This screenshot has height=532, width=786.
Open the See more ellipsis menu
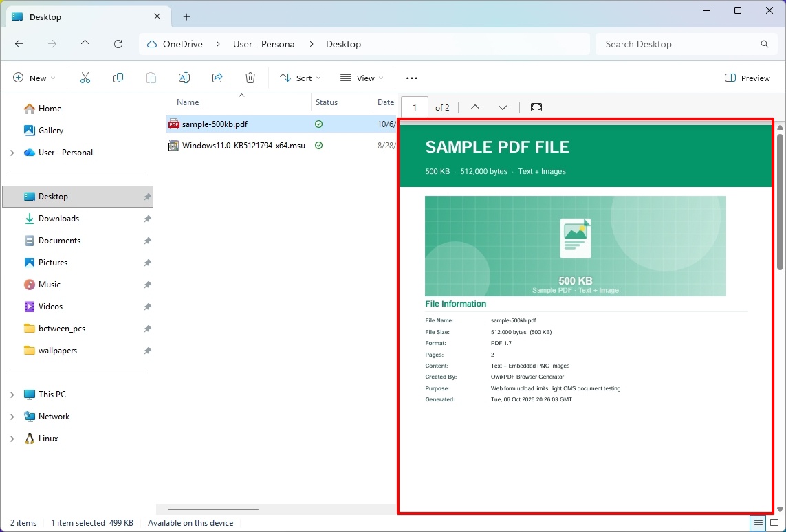click(x=411, y=78)
